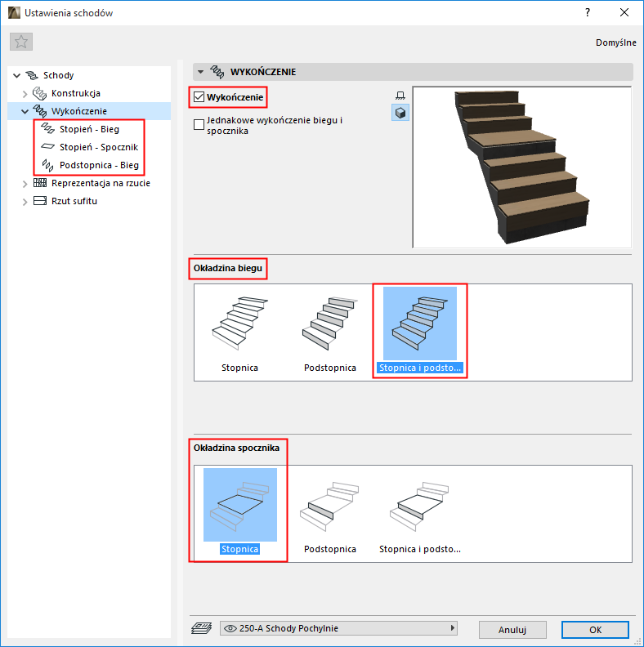The height and width of the screenshot is (647, 644).
Task: Click the Okładzina spocznika heading
Action: point(236,448)
